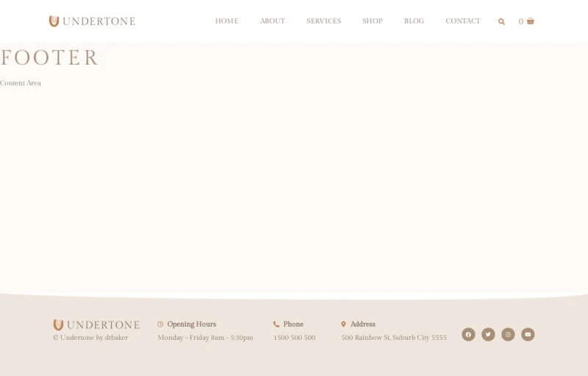Visit the Twitter social icon

[488, 334]
